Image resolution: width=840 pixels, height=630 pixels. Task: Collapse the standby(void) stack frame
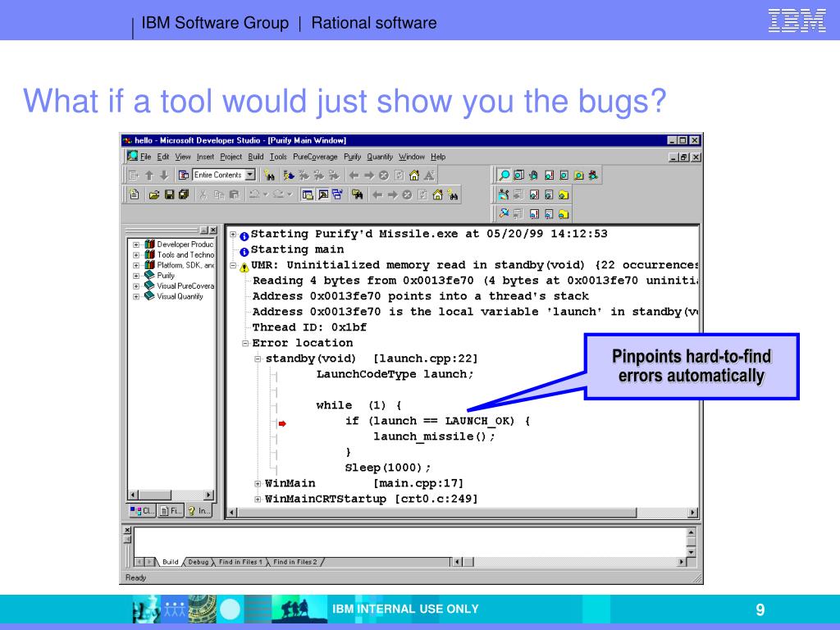click(258, 359)
